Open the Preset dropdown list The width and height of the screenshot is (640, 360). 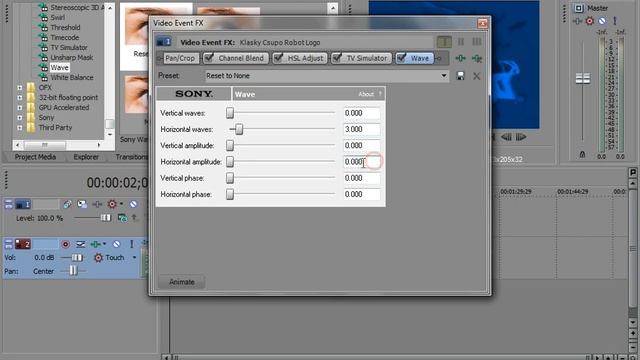[x=444, y=76]
